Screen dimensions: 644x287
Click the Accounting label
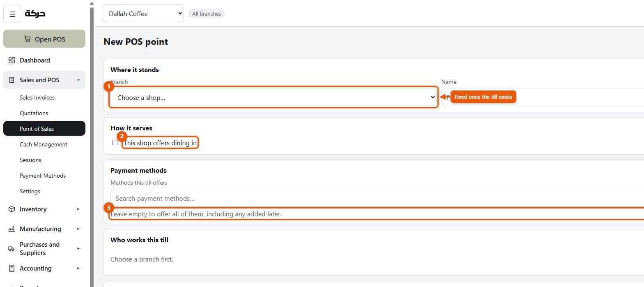[36, 268]
